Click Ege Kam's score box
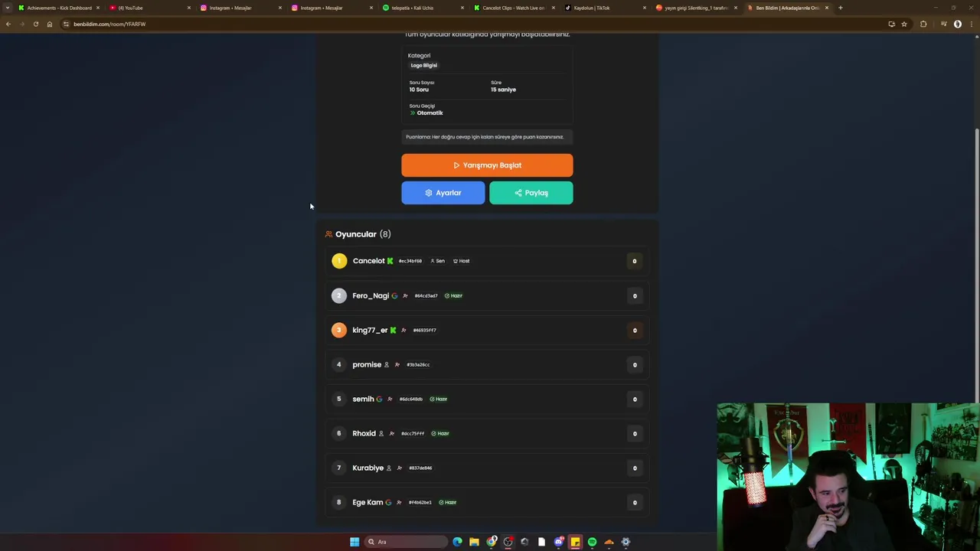This screenshot has height=551, width=980. tap(635, 503)
